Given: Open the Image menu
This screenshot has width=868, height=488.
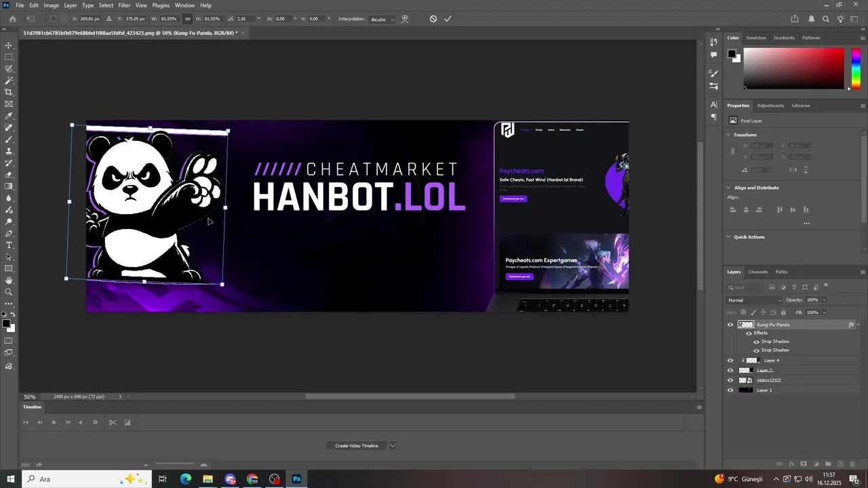Looking at the screenshot, I should (x=52, y=5).
